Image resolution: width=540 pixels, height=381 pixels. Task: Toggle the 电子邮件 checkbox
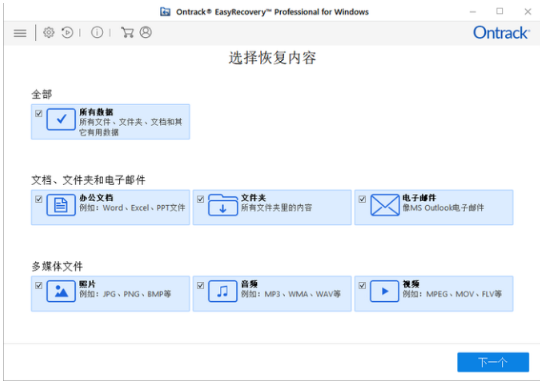pyautogui.click(x=362, y=199)
